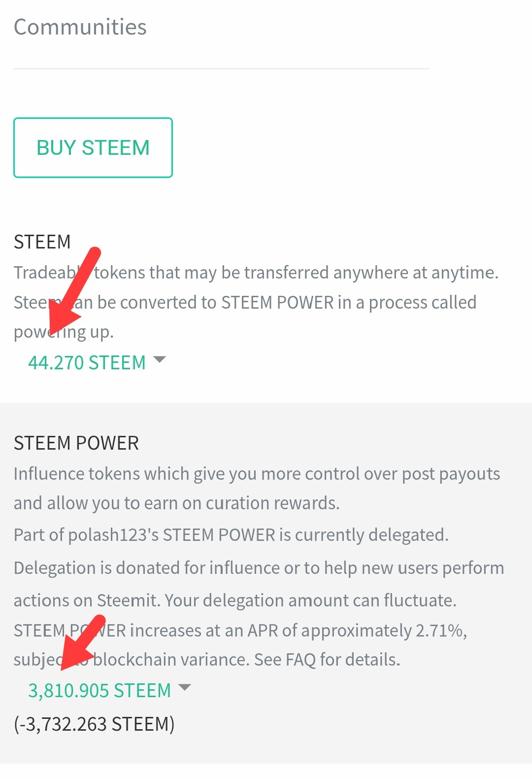Select the delegated amount (-3,732.263 STEEM)
Viewport: 532px width, 780px height.
(x=94, y=724)
